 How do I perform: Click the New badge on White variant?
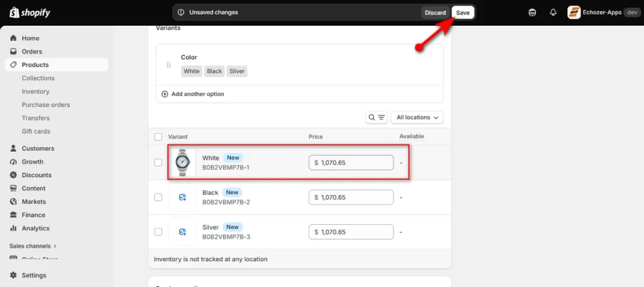coord(233,158)
